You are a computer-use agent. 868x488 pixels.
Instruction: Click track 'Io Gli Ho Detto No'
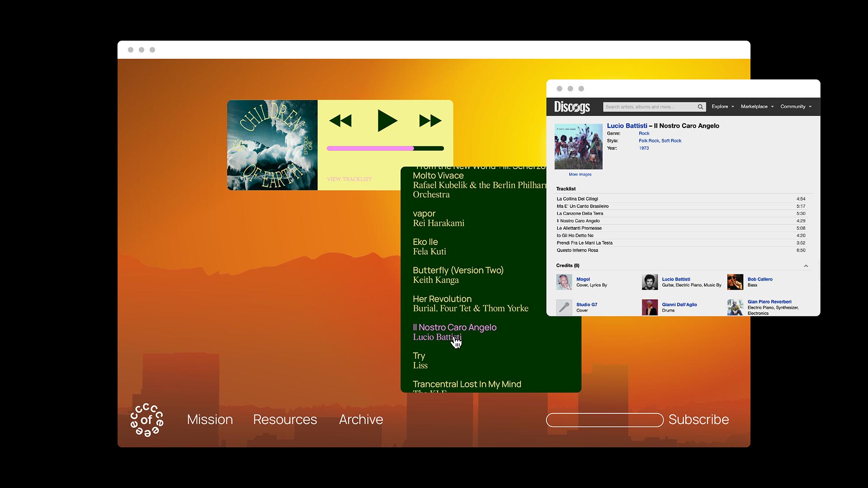[681, 235]
